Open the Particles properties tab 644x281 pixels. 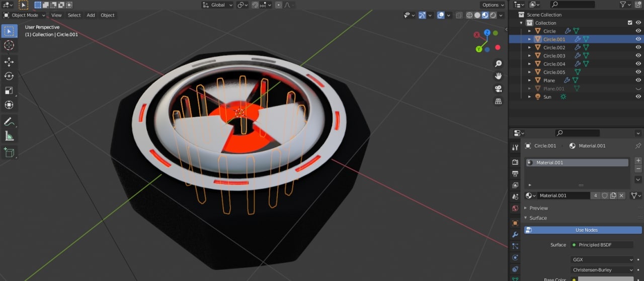tap(515, 246)
